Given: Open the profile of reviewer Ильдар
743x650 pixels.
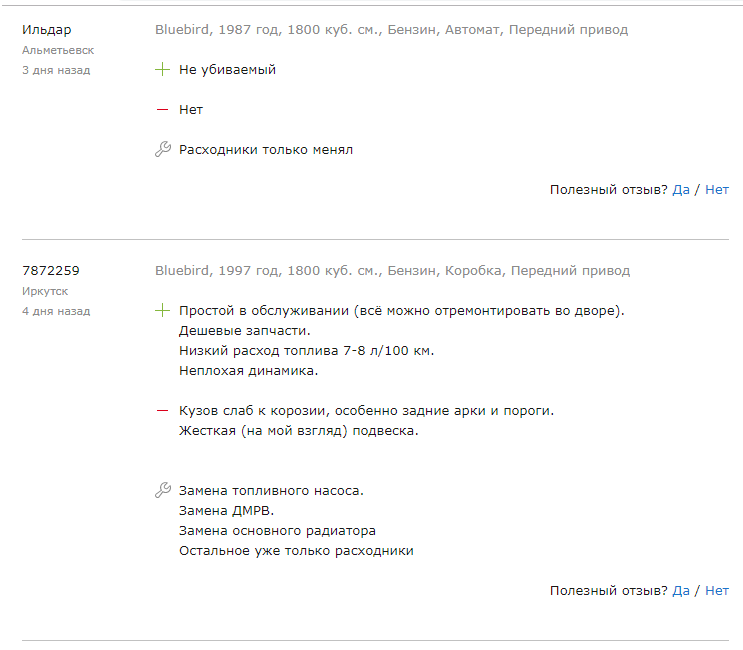Looking at the screenshot, I should [x=46, y=30].
